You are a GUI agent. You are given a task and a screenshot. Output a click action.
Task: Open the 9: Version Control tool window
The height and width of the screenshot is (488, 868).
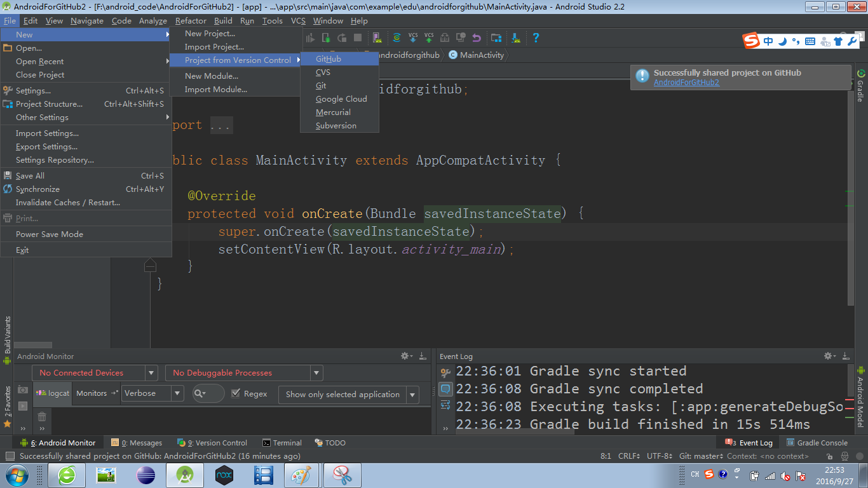(x=212, y=443)
